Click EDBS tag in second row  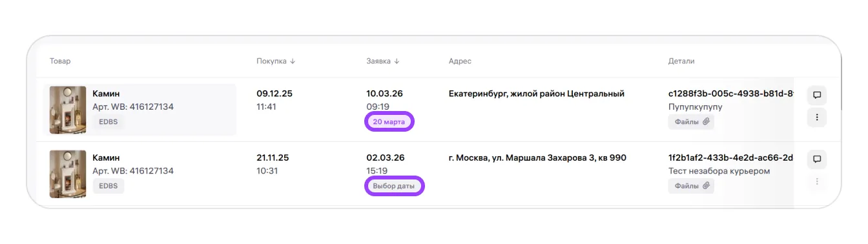click(108, 186)
